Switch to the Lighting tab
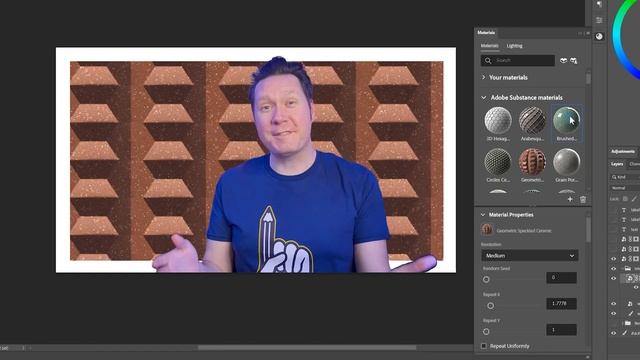Image resolution: width=640 pixels, height=360 pixels. 514,46
